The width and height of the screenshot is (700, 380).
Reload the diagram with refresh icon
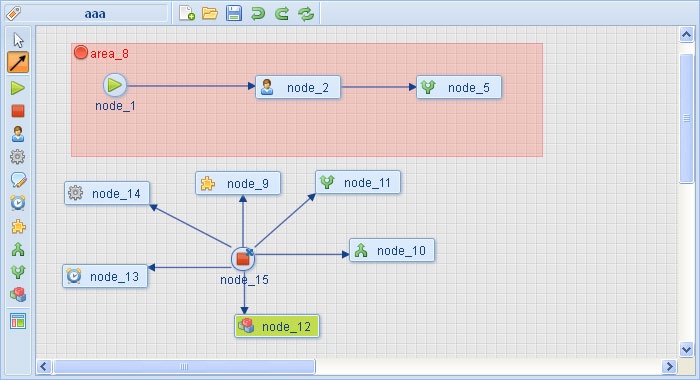pyautogui.click(x=306, y=13)
